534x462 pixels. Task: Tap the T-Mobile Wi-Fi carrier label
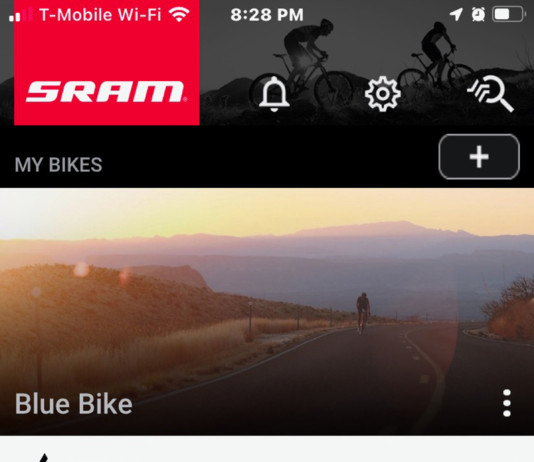click(100, 15)
